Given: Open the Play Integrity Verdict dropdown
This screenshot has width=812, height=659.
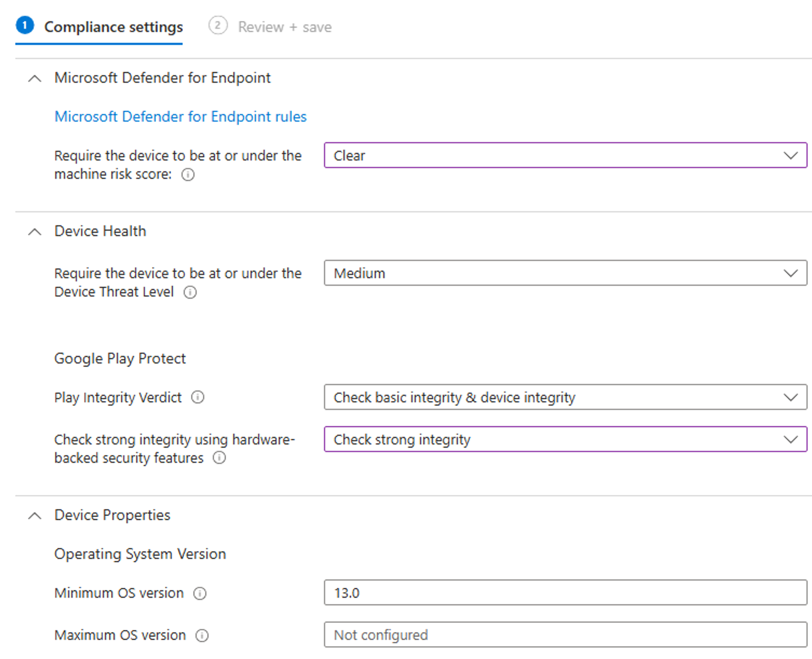Looking at the screenshot, I should (x=565, y=398).
